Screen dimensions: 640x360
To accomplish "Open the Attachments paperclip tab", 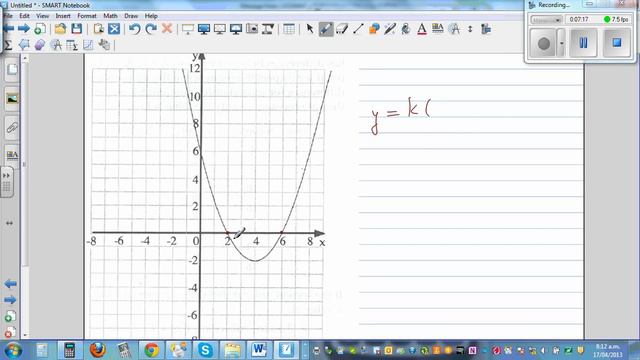I will click(x=12, y=127).
